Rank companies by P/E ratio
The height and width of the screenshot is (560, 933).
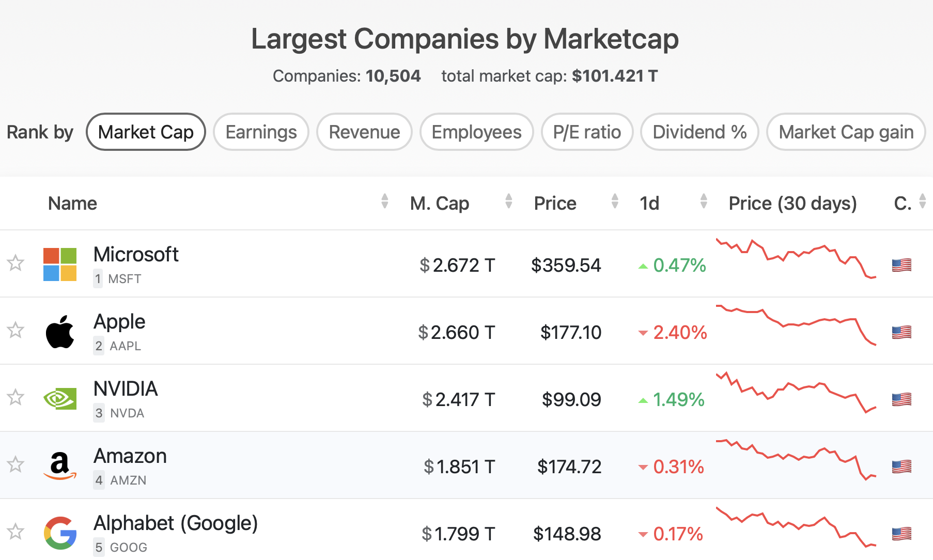(x=587, y=132)
